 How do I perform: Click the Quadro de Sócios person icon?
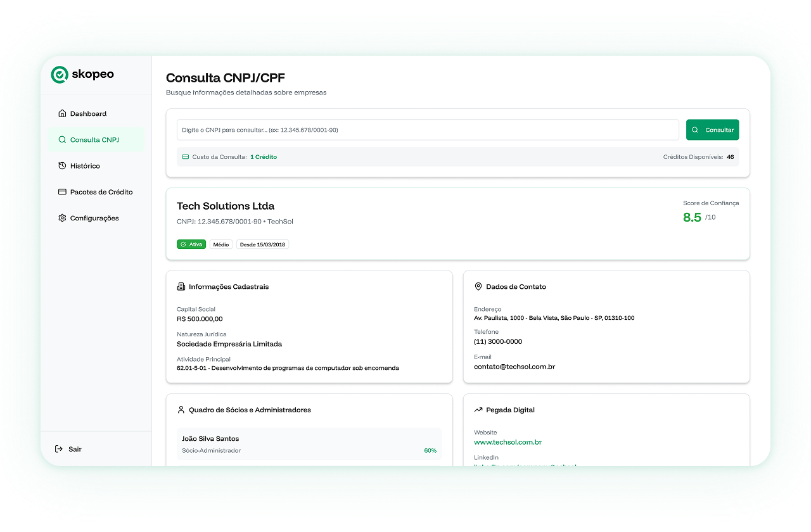coord(181,410)
